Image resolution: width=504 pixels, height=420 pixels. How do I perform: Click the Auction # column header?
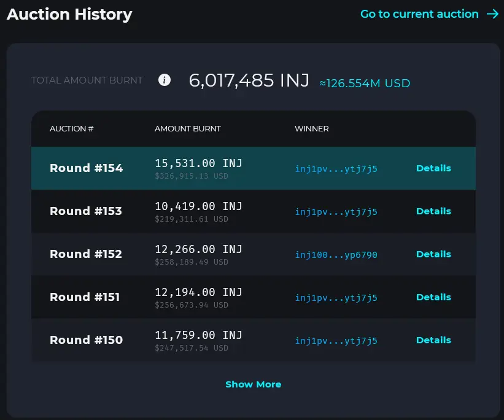coord(71,128)
